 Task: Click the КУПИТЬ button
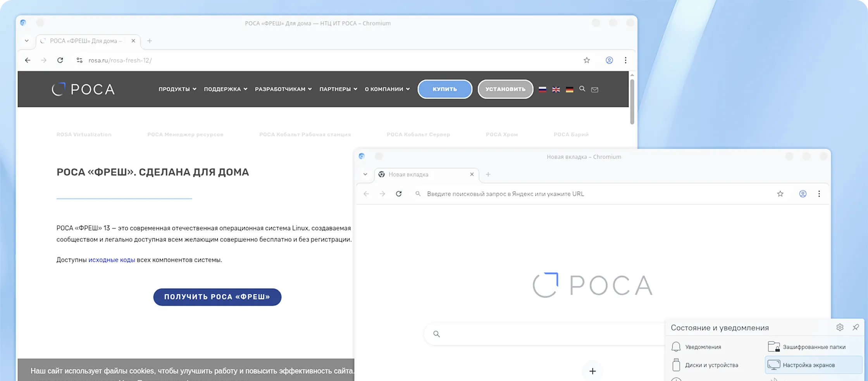[x=445, y=89]
